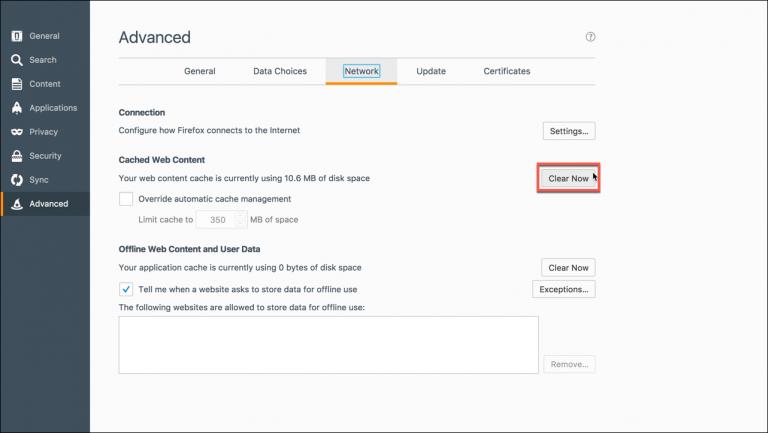Click the Applications rocket icon
768x433 pixels.
(x=17, y=108)
